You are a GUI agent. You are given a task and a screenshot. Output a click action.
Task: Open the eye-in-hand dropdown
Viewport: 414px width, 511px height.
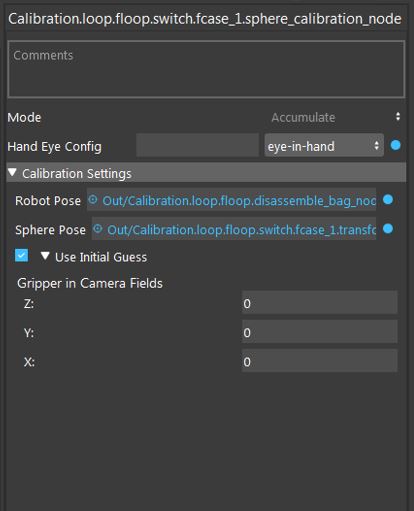[x=324, y=146]
